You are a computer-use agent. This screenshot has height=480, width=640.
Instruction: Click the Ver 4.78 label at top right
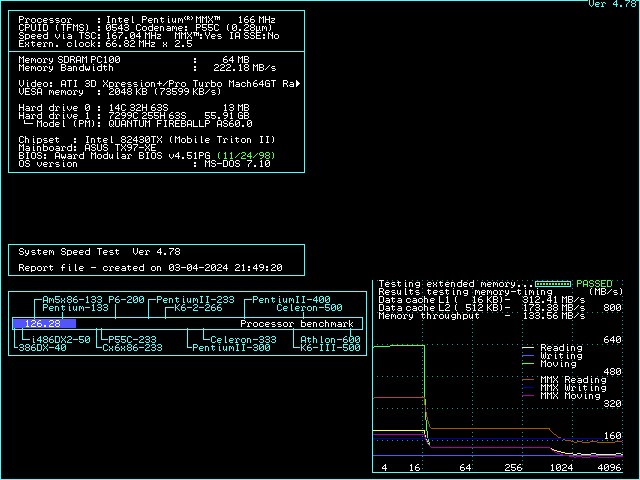(612, 5)
